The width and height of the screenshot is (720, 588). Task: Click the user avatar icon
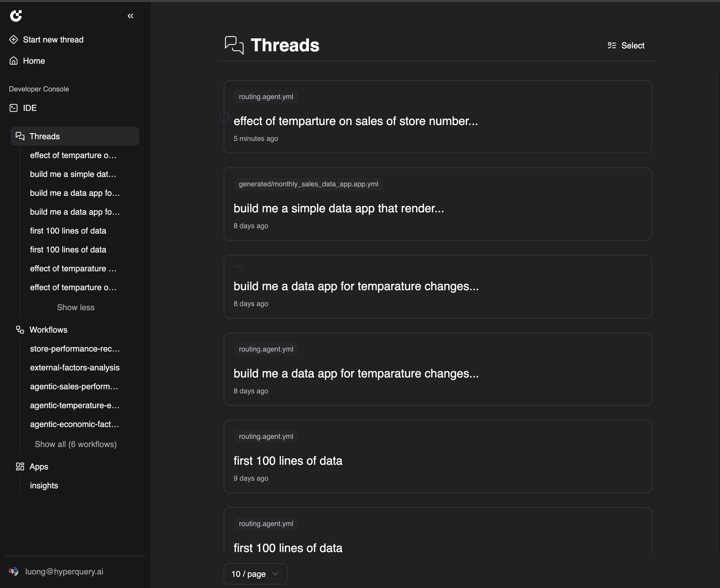click(14, 572)
